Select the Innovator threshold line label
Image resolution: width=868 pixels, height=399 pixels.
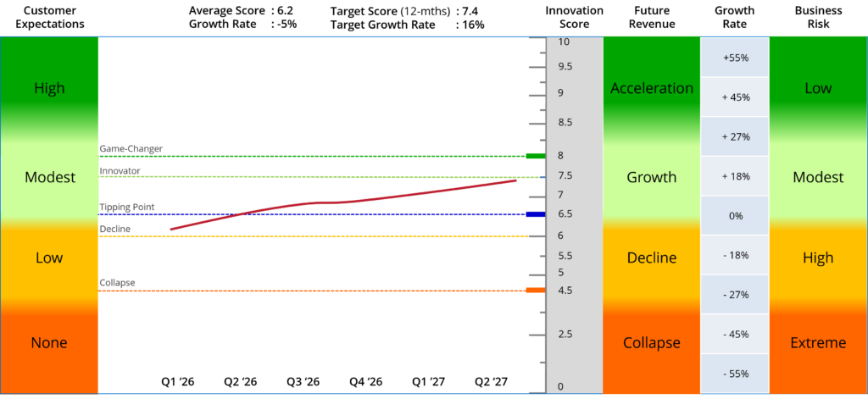coord(120,171)
